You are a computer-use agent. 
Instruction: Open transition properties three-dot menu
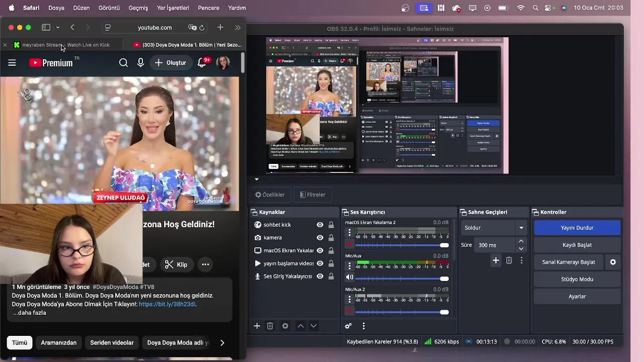point(521,260)
